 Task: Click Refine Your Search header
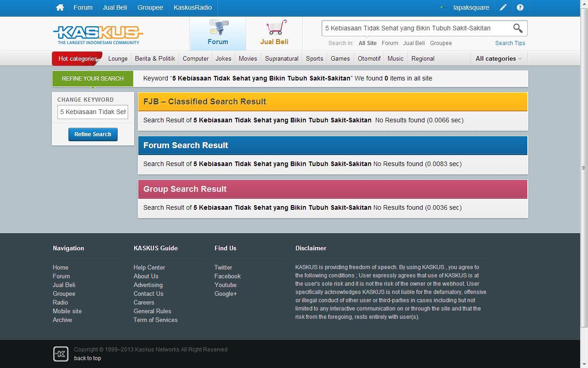click(x=93, y=79)
